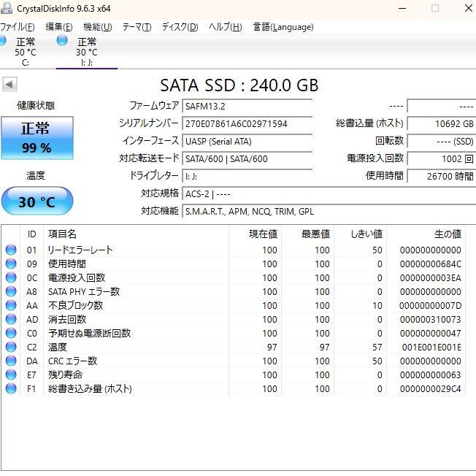
Task: Select the C: drive tab at 50 °C
Action: coord(26,52)
